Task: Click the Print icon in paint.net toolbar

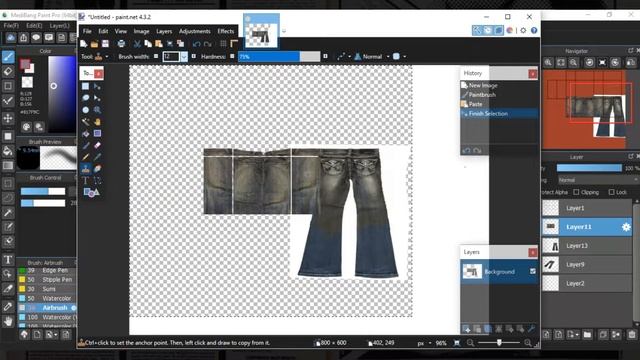Action: (121, 44)
